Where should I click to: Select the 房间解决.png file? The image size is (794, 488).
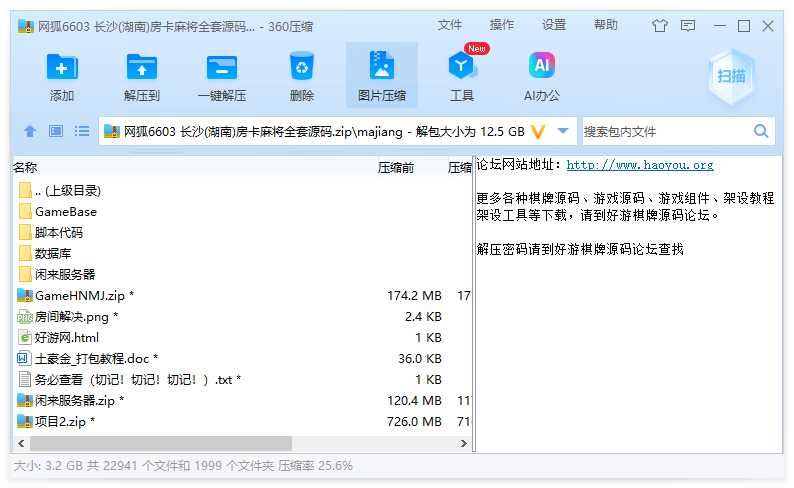[242, 316]
